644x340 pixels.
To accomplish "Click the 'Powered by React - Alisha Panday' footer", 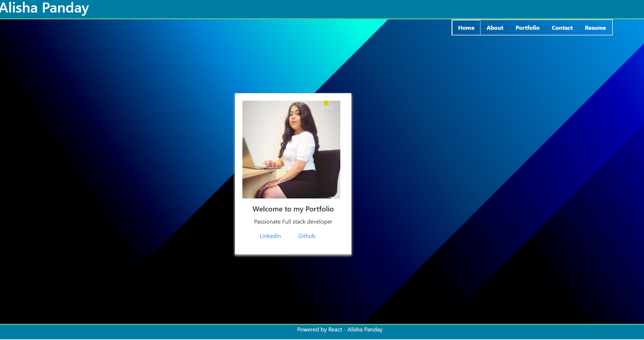I will coord(340,330).
